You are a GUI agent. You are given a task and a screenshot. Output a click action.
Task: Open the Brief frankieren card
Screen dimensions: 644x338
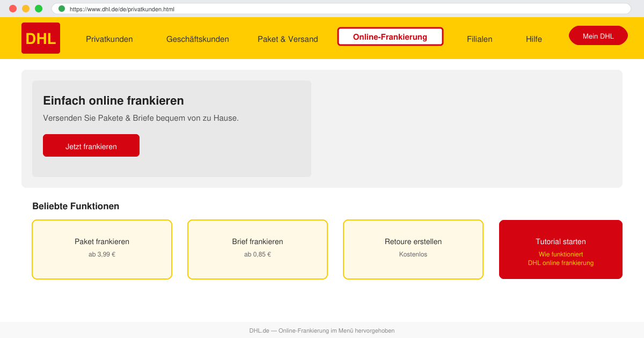click(258, 249)
